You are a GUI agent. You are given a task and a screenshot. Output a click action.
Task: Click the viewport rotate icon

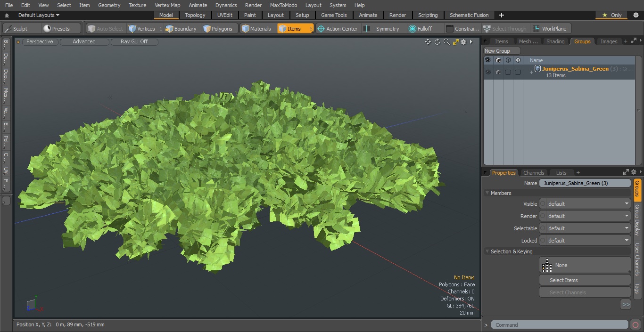coord(437,42)
